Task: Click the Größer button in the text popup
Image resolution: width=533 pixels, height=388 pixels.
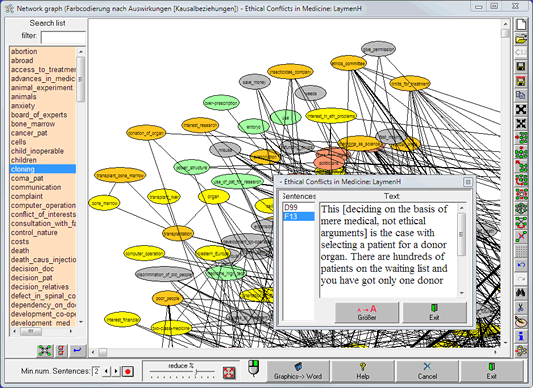Action: tap(367, 313)
